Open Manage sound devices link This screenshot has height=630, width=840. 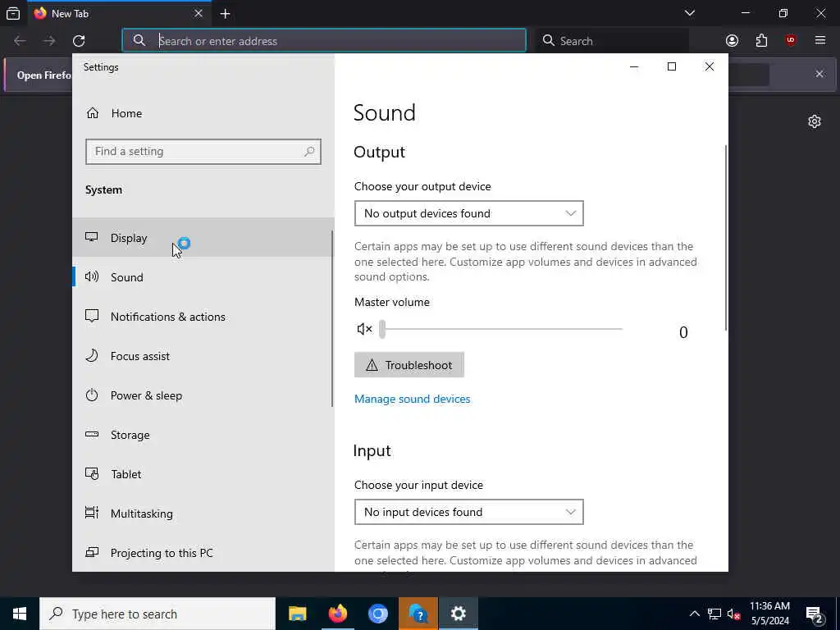(x=412, y=399)
